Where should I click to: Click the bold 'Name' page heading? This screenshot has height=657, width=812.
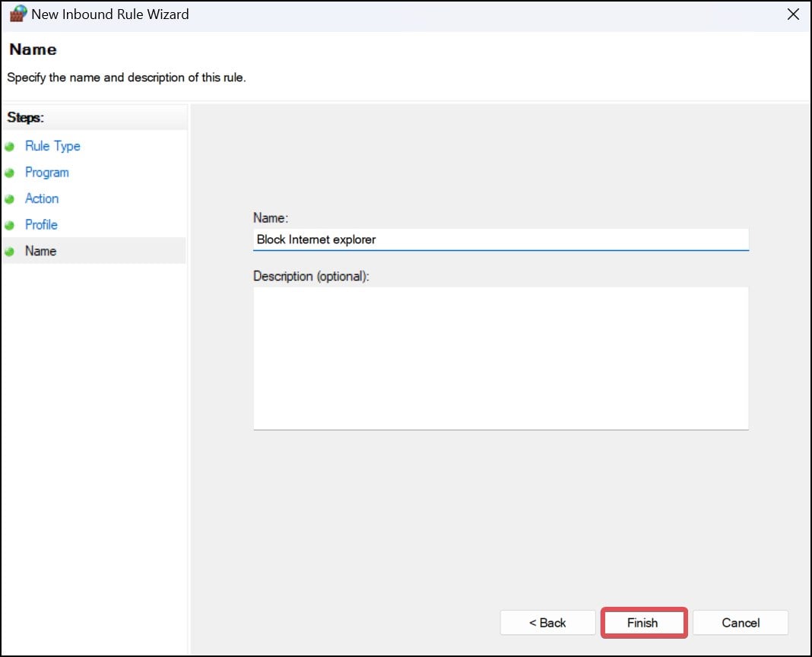(x=33, y=49)
